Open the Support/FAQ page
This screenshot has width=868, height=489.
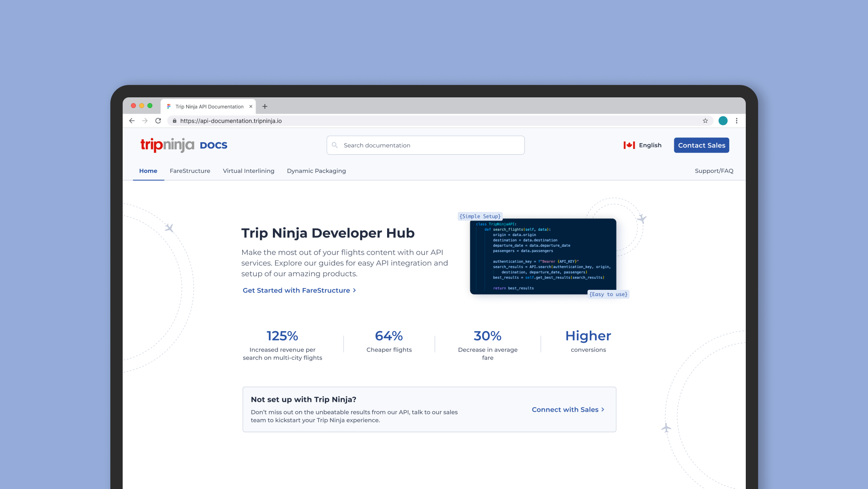(714, 171)
